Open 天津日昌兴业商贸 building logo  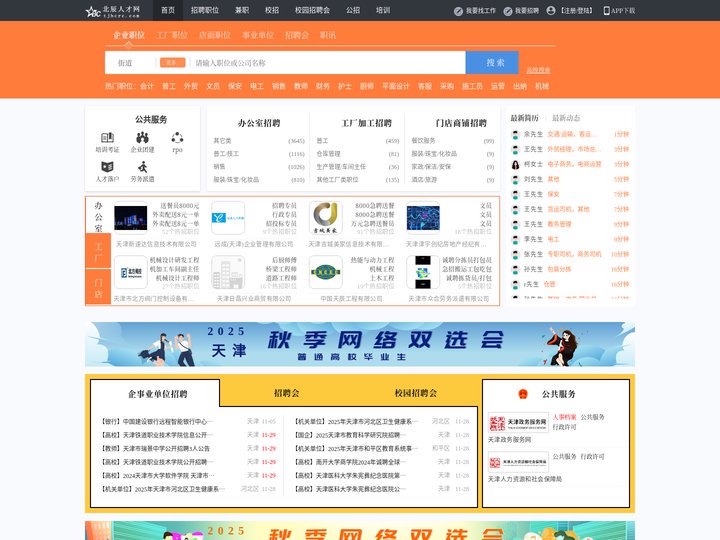(228, 272)
